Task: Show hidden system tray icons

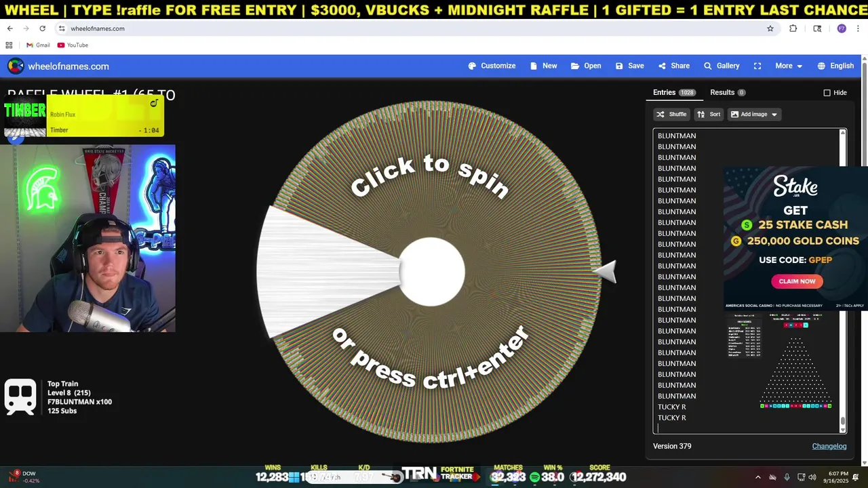Action: [x=757, y=477]
